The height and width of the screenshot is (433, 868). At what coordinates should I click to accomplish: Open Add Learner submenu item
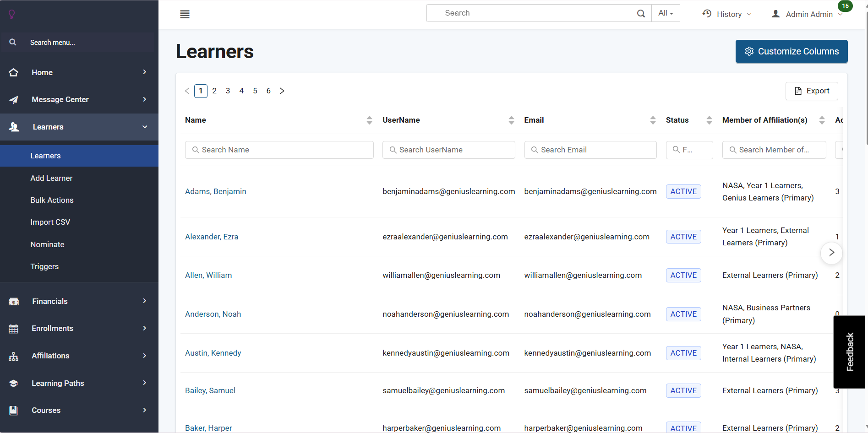(x=51, y=178)
